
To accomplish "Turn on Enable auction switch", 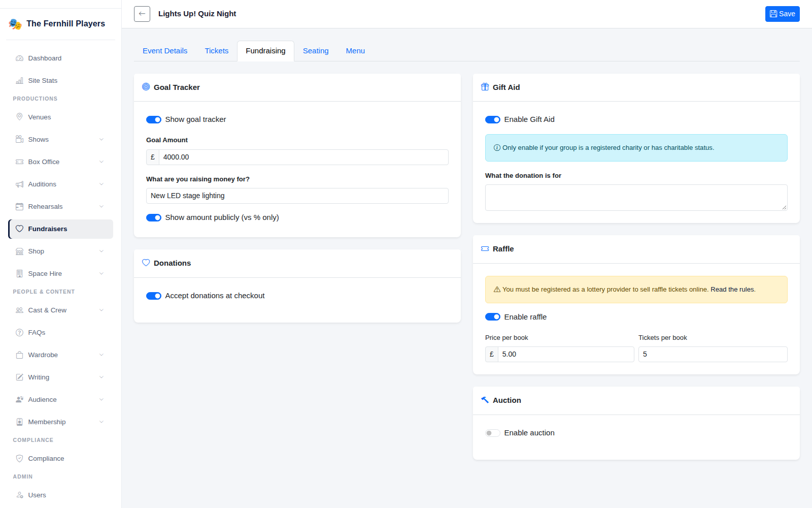I will click(493, 433).
